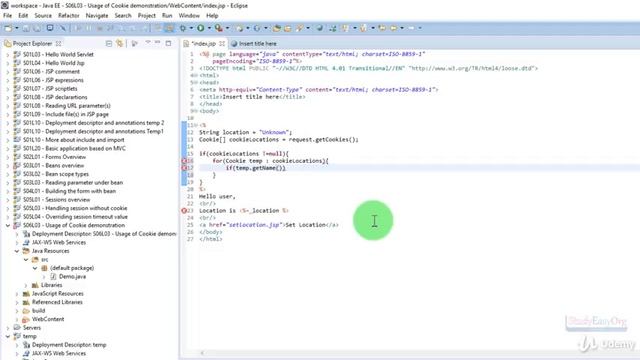The height and width of the screenshot is (360, 640).
Task: Open the File menu
Action: [x=7, y=16]
